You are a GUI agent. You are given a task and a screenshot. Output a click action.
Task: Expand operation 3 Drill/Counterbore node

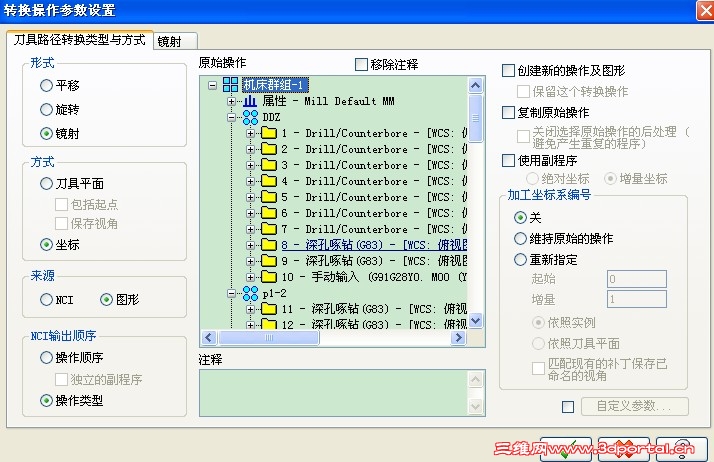pyautogui.click(x=250, y=165)
